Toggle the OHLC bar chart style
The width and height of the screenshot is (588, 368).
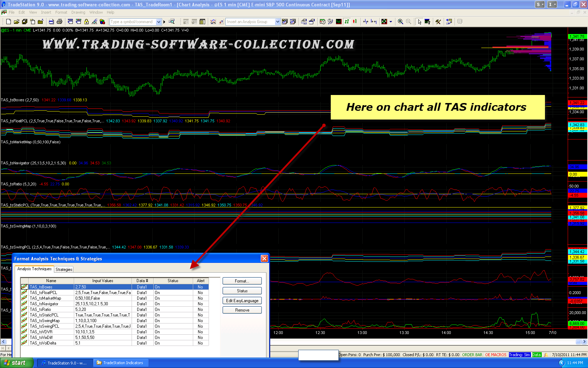tap(347, 22)
